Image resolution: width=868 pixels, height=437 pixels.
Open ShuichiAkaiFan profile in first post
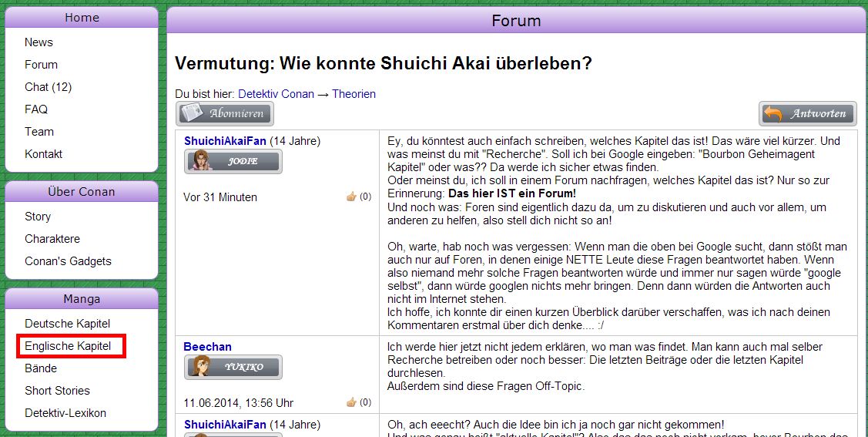pos(226,141)
